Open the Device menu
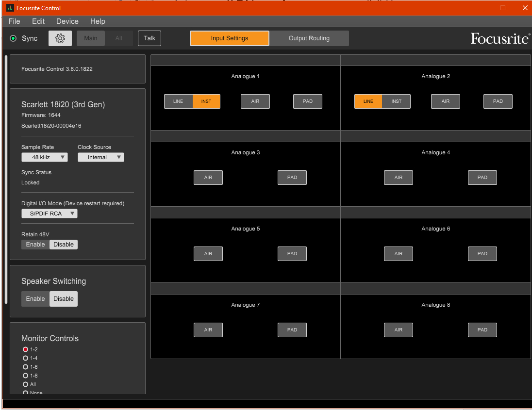 (67, 21)
